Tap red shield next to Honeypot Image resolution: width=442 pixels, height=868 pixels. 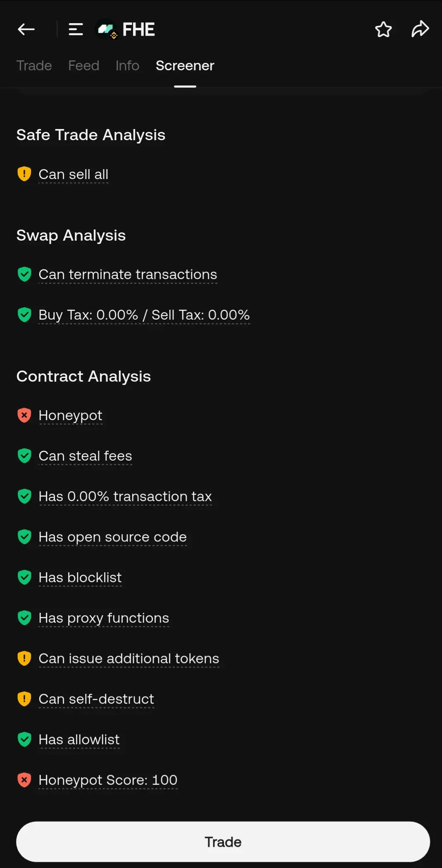[x=24, y=415]
